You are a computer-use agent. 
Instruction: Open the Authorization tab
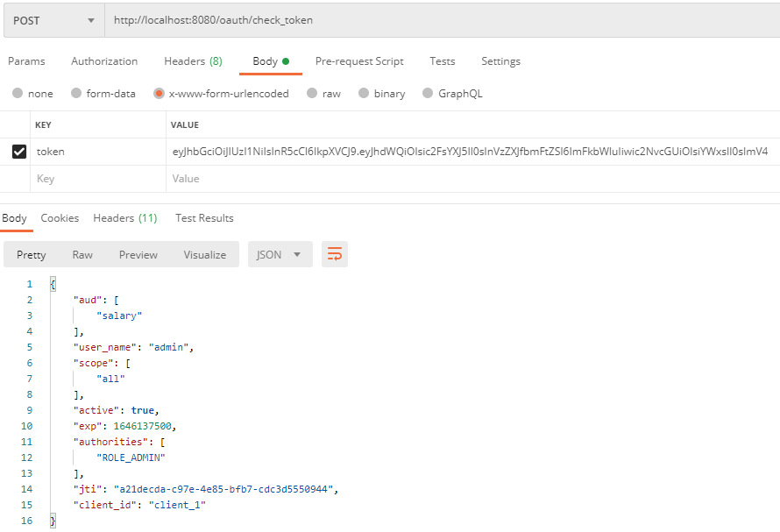[104, 61]
